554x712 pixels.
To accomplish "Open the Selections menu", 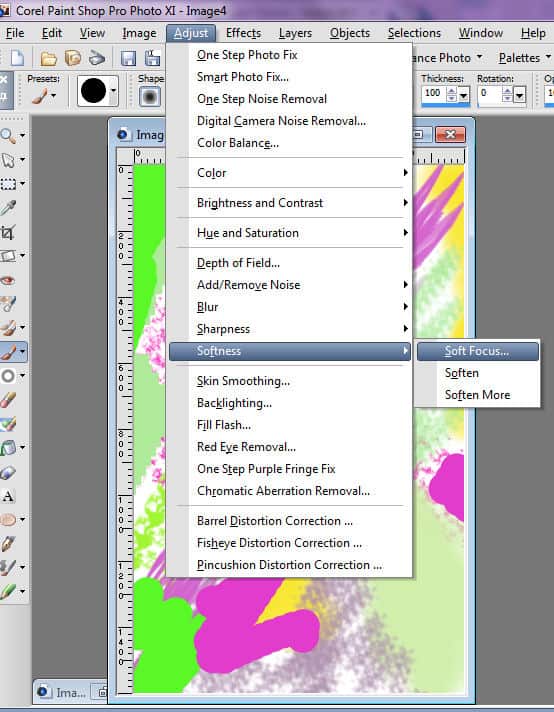I will (x=414, y=33).
